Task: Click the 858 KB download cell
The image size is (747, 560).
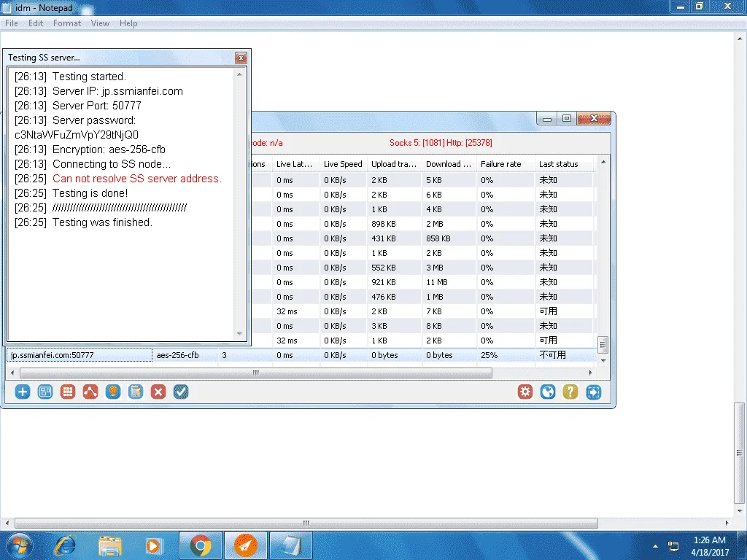Action: click(438, 238)
